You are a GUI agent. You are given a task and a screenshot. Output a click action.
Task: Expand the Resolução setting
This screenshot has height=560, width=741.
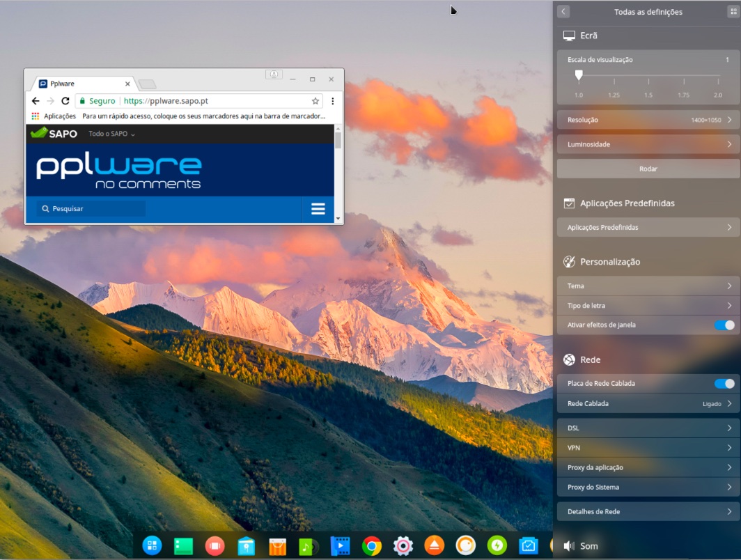click(648, 120)
